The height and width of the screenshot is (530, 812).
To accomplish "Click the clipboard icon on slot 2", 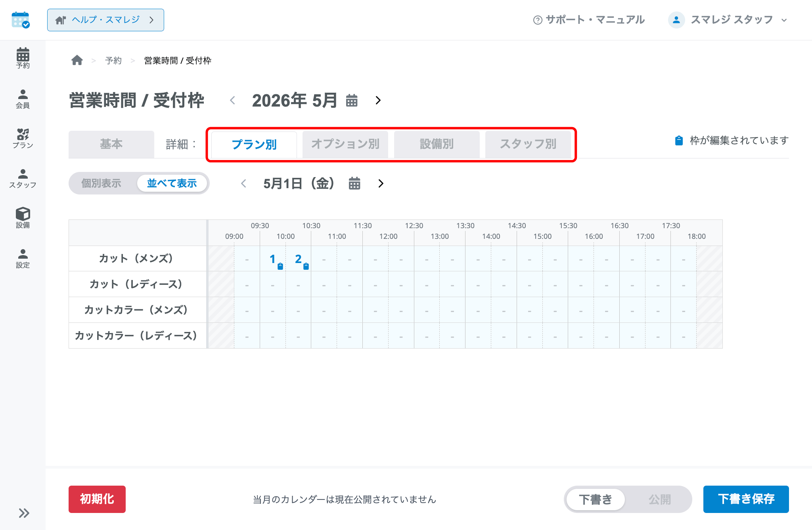I will point(306,266).
